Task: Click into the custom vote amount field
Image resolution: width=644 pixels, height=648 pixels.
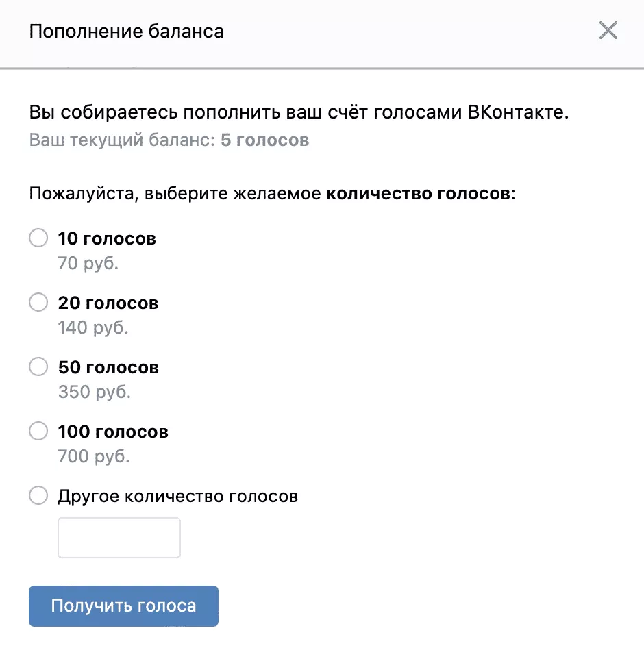Action: [119, 538]
